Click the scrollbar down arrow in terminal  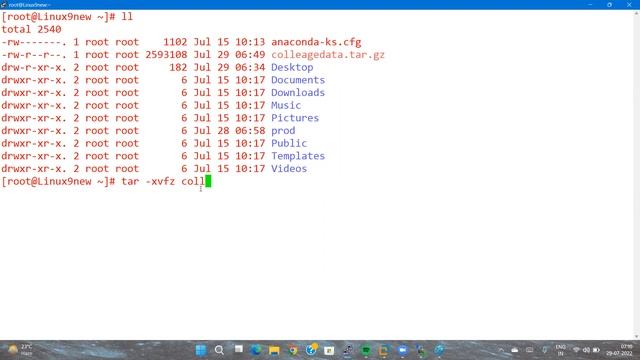[x=636, y=337]
